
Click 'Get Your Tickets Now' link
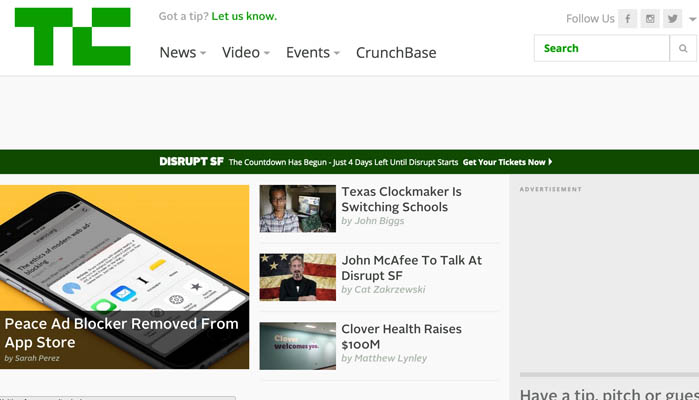[x=507, y=162]
